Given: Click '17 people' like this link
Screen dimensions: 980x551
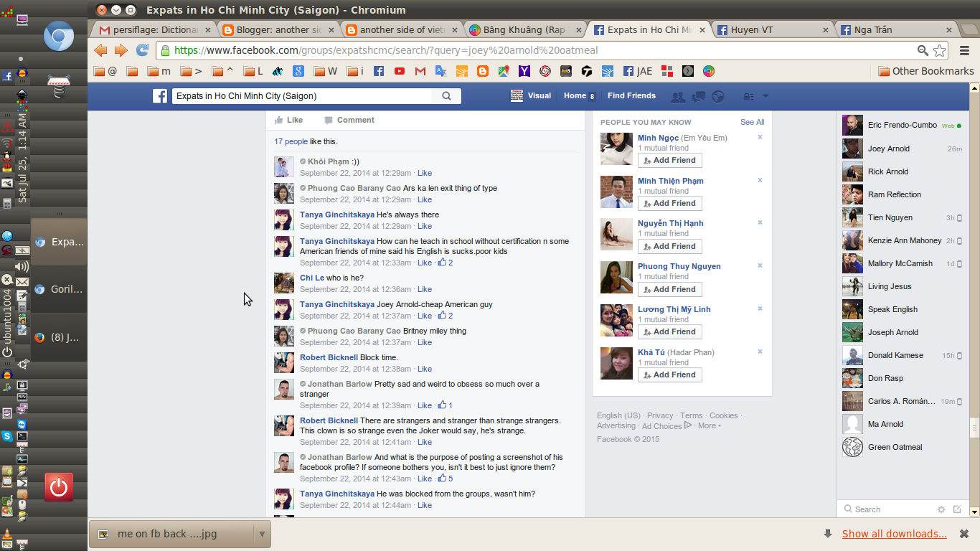Looking at the screenshot, I should pos(291,142).
